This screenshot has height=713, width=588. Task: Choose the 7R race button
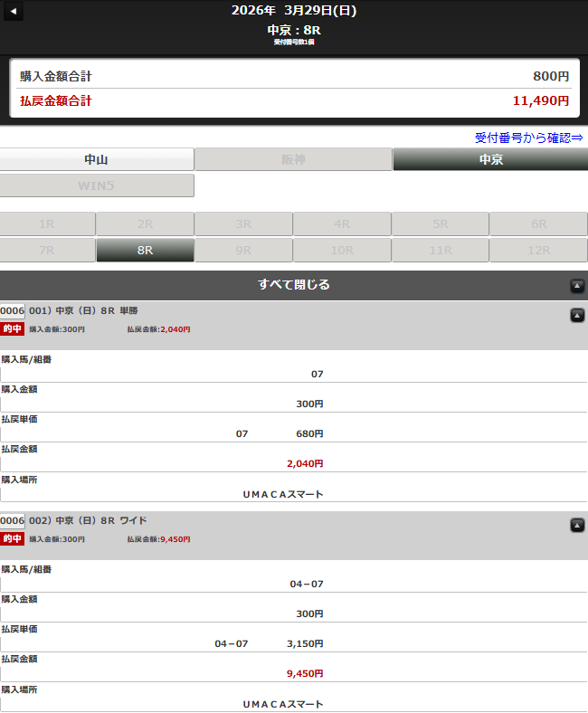(x=47, y=251)
